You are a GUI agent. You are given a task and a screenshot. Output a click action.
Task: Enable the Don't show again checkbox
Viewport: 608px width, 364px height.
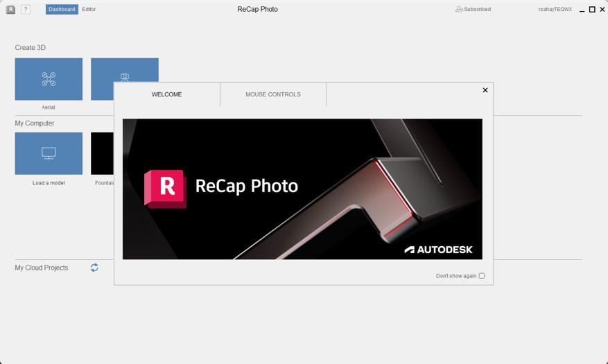pyautogui.click(x=482, y=276)
